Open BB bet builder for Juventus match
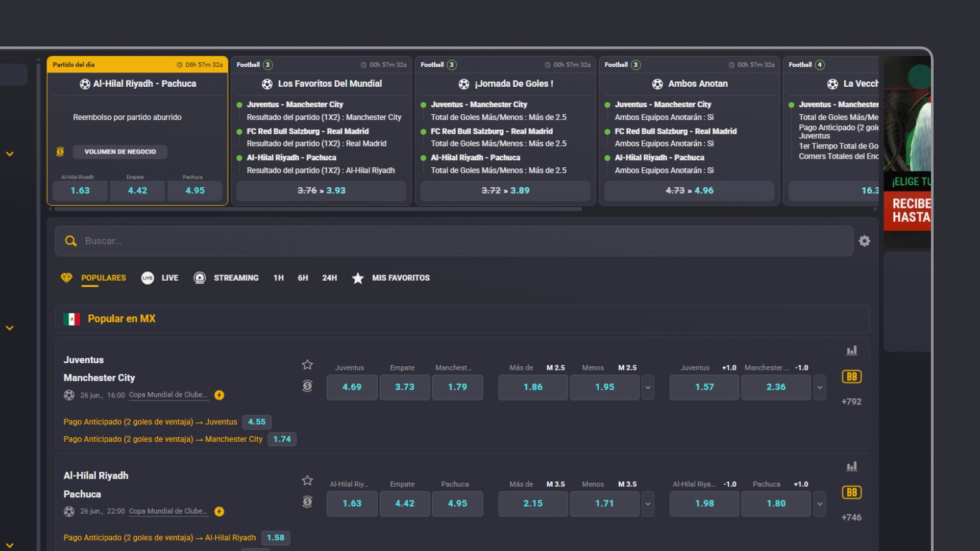 (852, 377)
